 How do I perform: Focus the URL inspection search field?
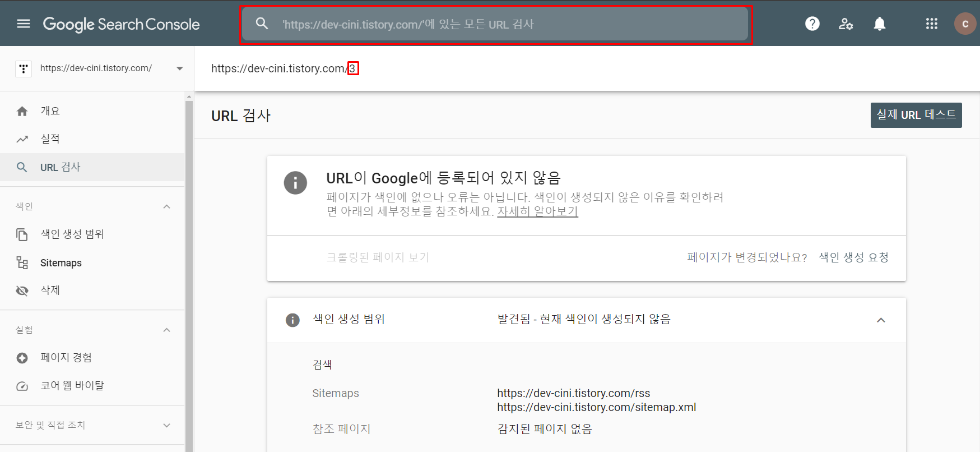click(x=496, y=24)
